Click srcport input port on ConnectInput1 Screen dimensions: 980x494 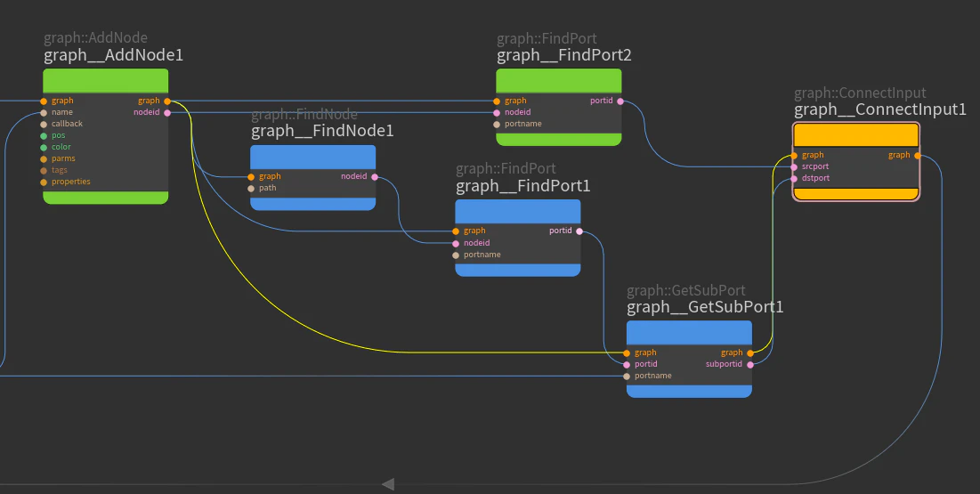(x=794, y=167)
